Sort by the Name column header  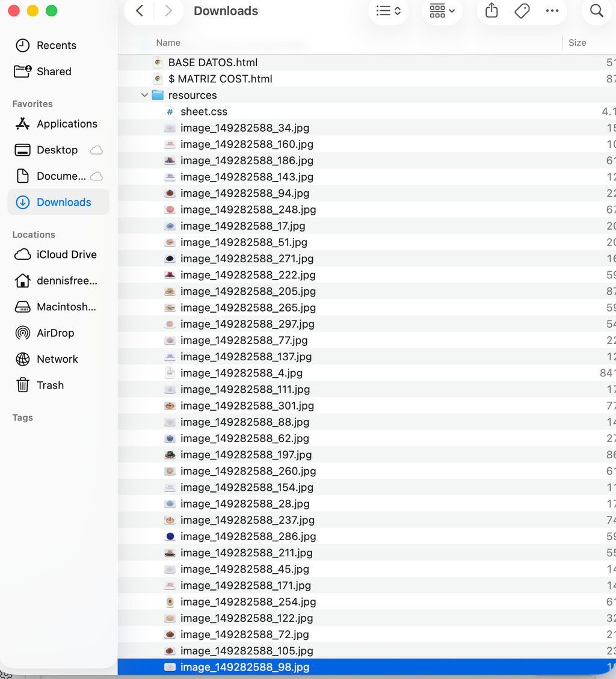pos(168,43)
